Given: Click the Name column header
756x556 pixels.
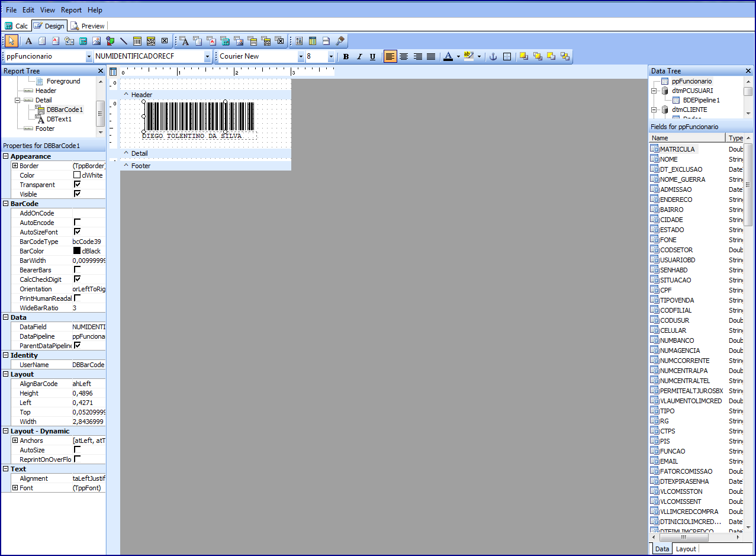Looking at the screenshot, I should [687, 138].
